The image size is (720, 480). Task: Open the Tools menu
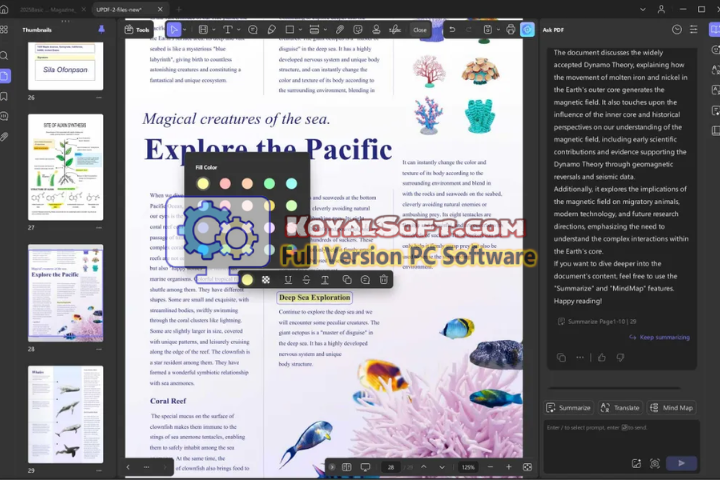coord(137,30)
